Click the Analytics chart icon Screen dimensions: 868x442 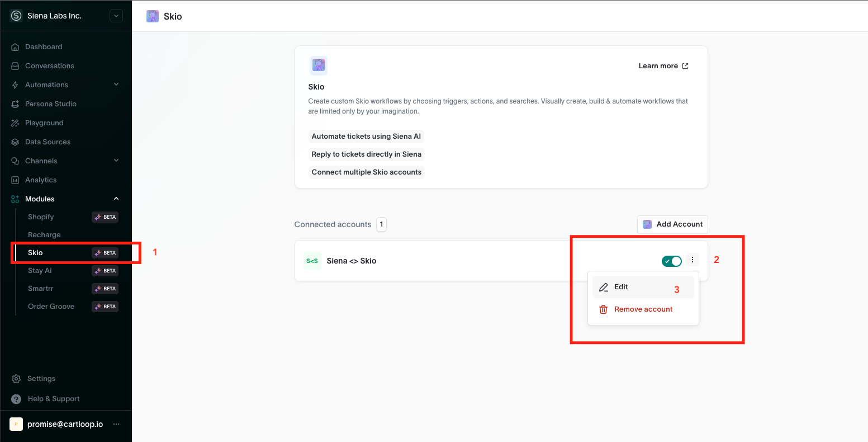(16, 180)
